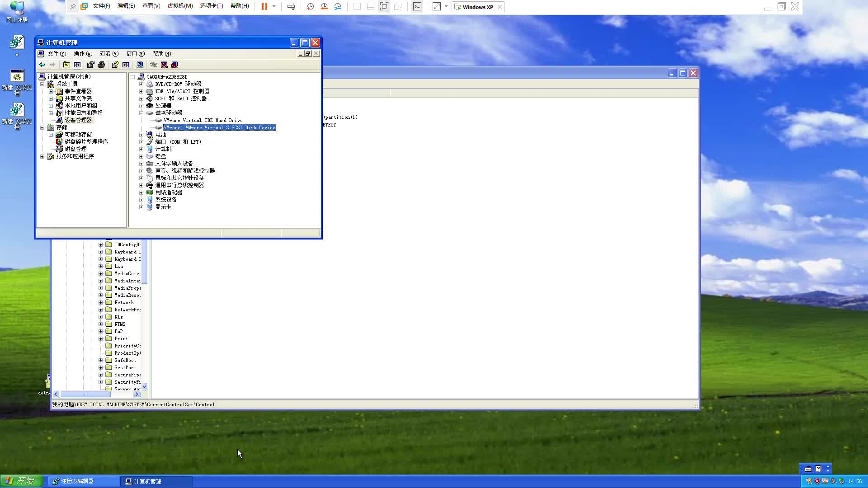Open the VMware 选项卡(T) menu
The image size is (868, 488).
tap(212, 6)
